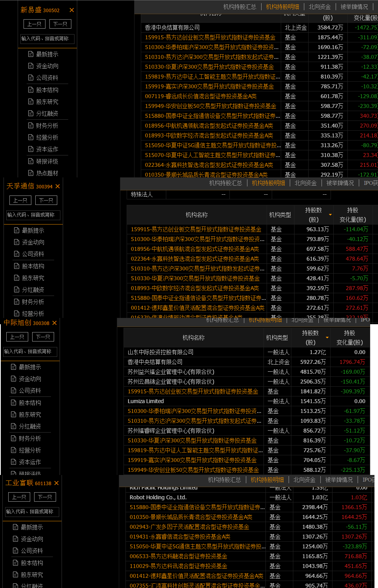378x588 pixels.
Task: Switch to 机构持股汇总 tab in 新易盛 panel
Action: coord(240,7)
